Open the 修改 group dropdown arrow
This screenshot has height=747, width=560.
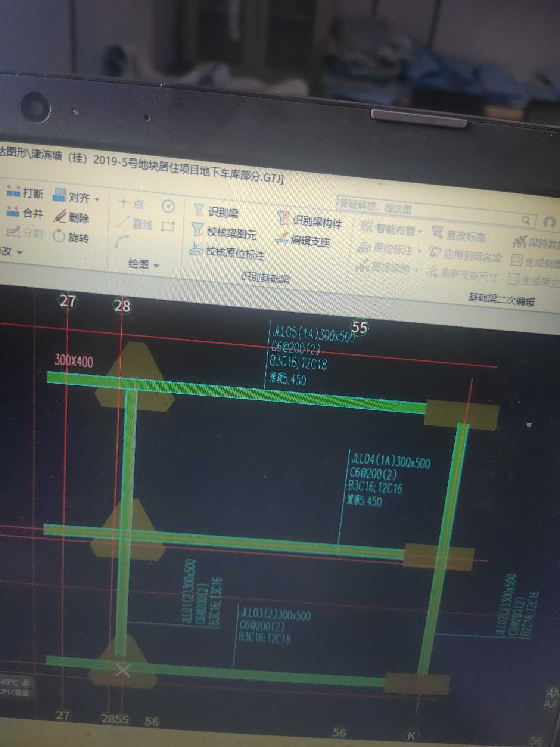(x=19, y=252)
